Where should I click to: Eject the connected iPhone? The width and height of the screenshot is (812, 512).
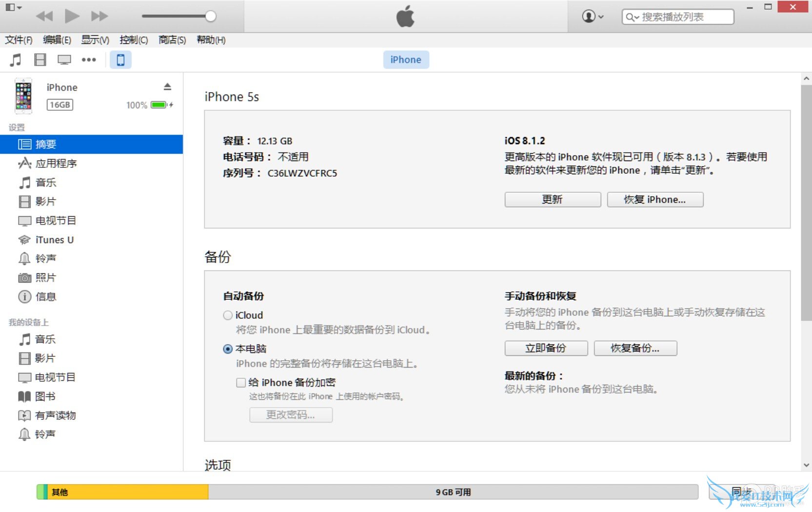(167, 86)
